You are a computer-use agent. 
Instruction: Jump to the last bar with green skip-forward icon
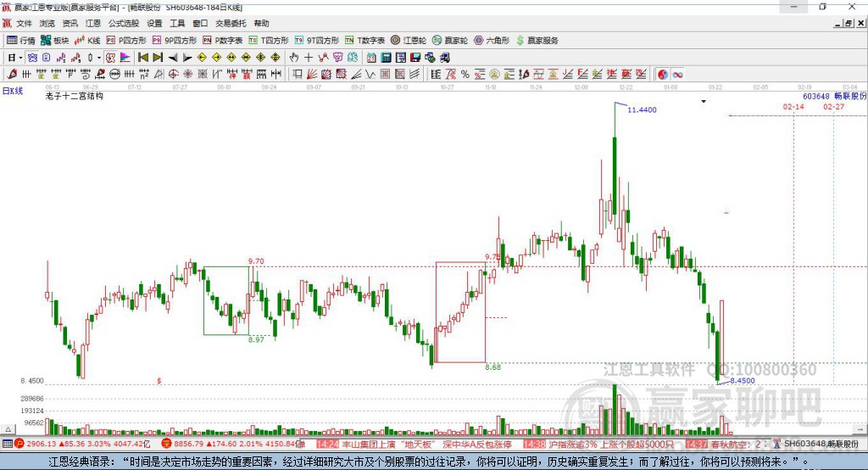[x=158, y=58]
